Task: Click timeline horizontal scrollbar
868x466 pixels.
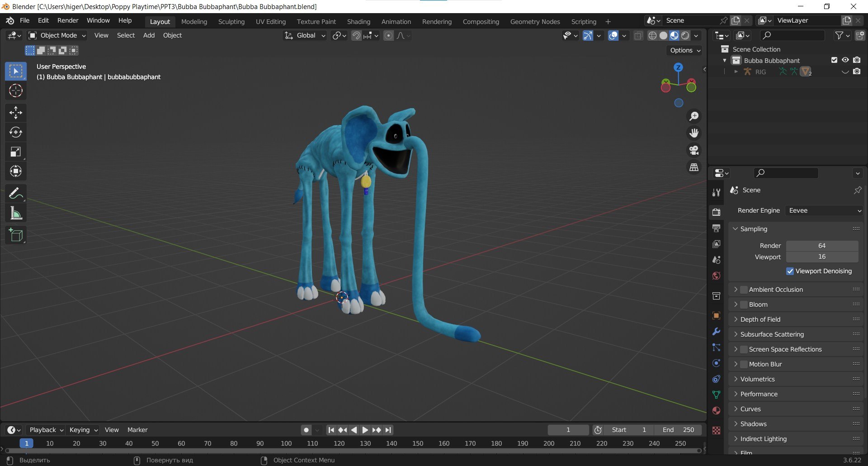Action: (353, 451)
